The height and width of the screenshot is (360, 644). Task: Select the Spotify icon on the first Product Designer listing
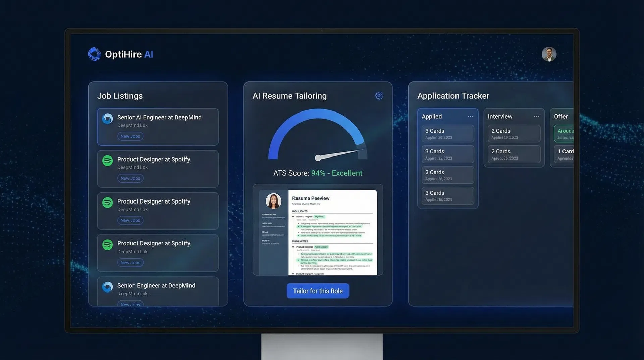coord(107,161)
